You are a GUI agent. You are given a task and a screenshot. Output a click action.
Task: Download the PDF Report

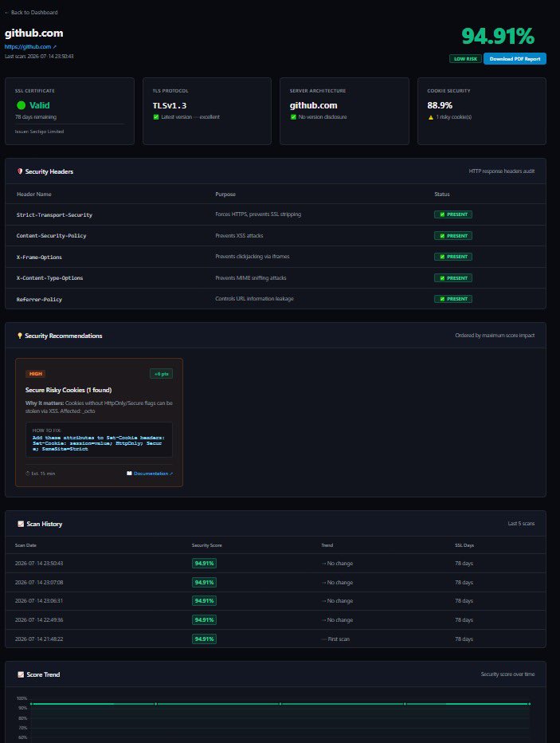point(515,59)
